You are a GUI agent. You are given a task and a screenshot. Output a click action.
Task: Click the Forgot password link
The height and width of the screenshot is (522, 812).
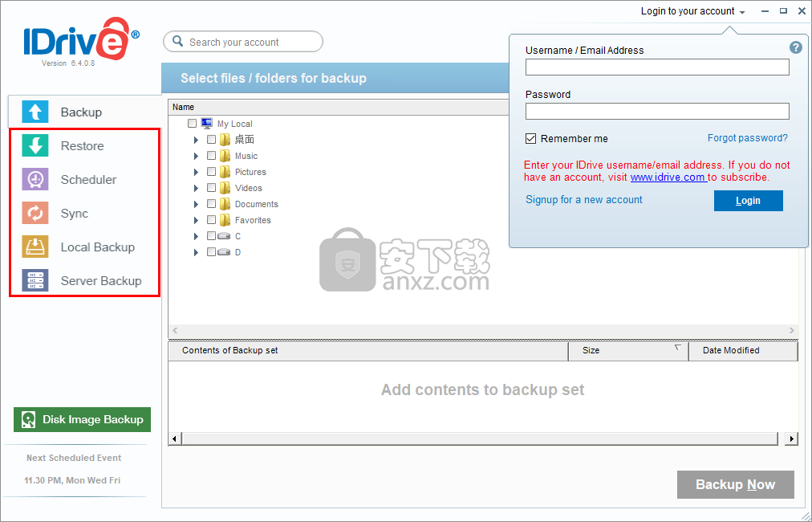tap(747, 138)
